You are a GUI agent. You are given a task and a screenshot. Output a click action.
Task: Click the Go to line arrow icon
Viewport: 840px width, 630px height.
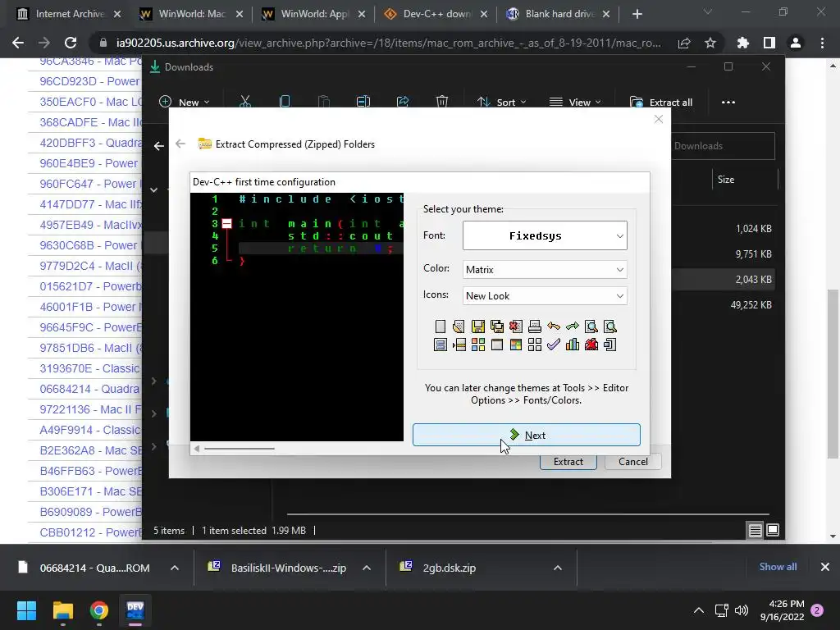pyautogui.click(x=459, y=345)
